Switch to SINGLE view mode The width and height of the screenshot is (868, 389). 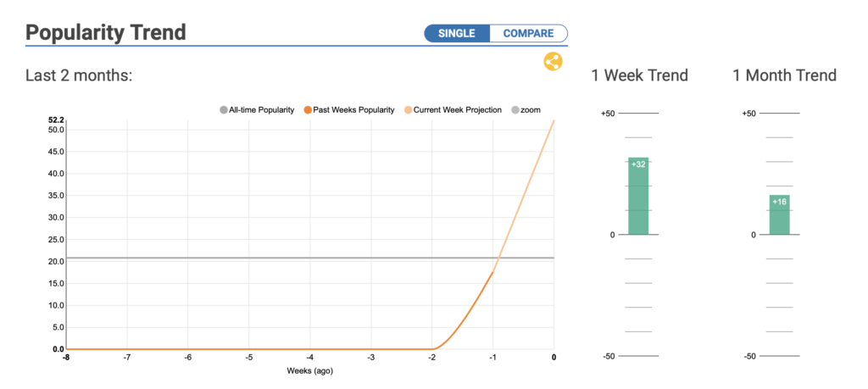point(457,33)
